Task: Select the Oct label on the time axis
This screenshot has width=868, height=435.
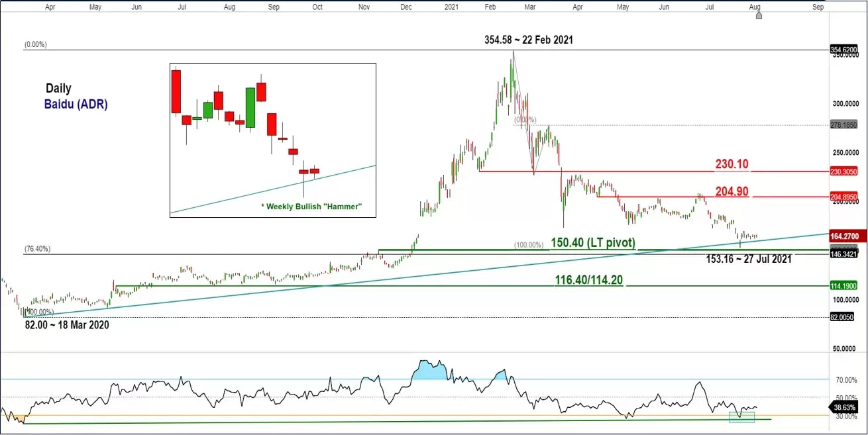Action: point(317,7)
